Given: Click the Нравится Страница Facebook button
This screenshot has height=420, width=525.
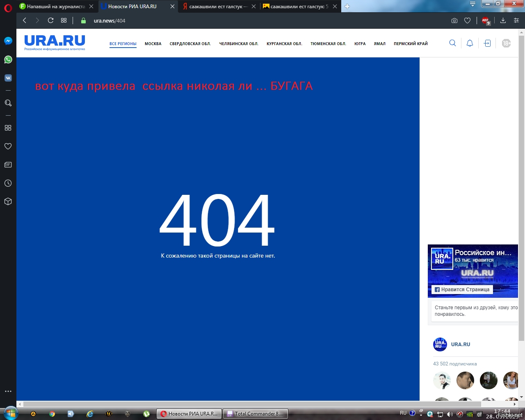Looking at the screenshot, I should coord(462,290).
